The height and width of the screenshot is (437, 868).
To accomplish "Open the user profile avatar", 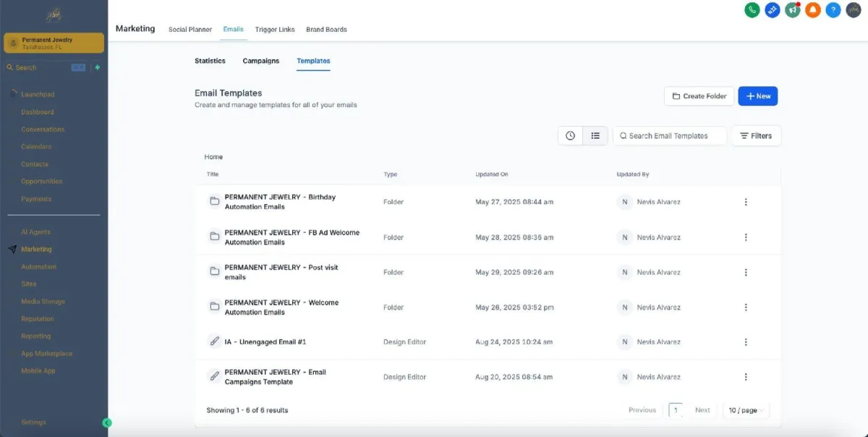I will click(854, 10).
